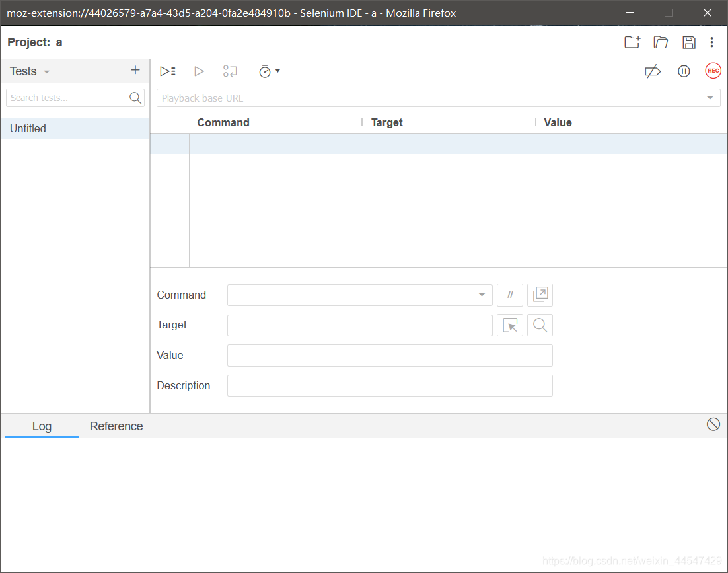Create a new project icon

point(632,42)
